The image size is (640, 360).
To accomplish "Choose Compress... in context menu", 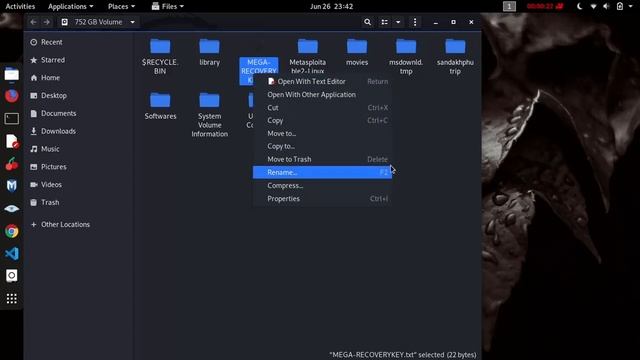I will pyautogui.click(x=322, y=186).
